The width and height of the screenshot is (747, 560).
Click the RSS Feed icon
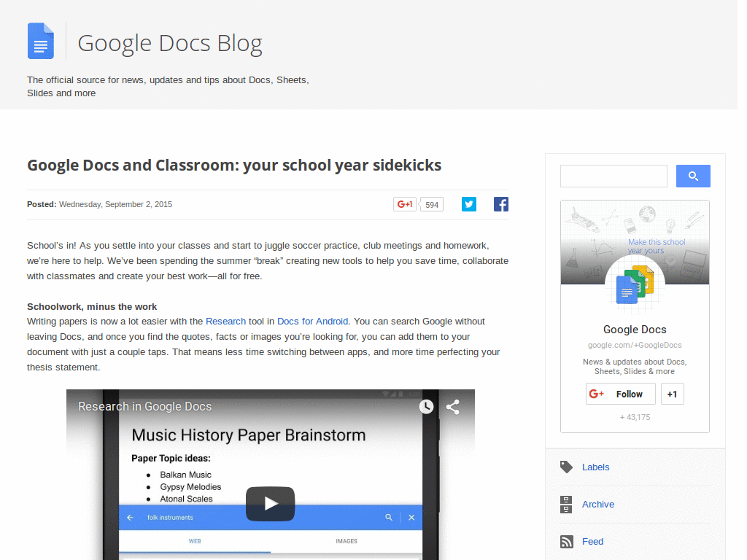(566, 542)
